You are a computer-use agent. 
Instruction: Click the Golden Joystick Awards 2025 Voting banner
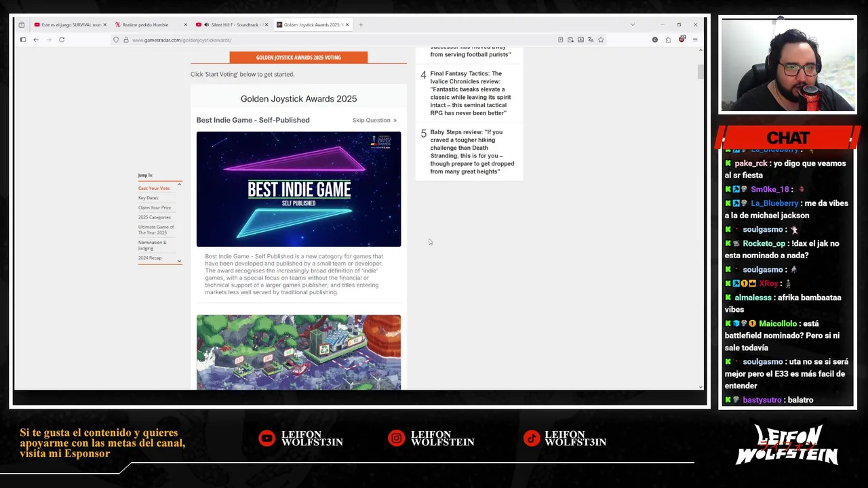[298, 58]
